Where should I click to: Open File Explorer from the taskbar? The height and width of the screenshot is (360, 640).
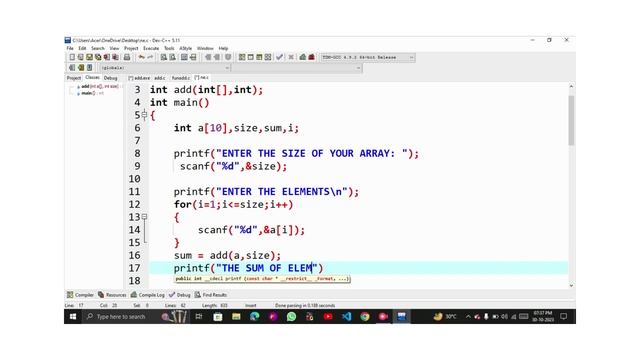(236, 316)
